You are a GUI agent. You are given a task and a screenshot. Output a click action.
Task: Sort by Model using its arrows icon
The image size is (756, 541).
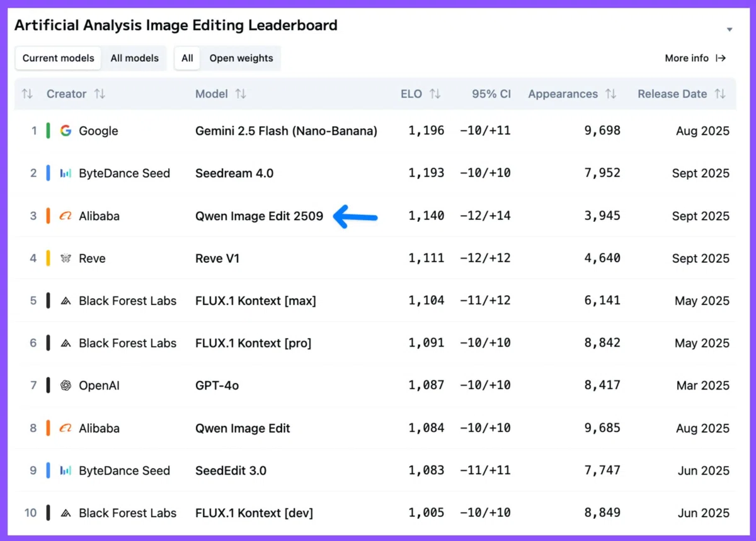pos(241,94)
